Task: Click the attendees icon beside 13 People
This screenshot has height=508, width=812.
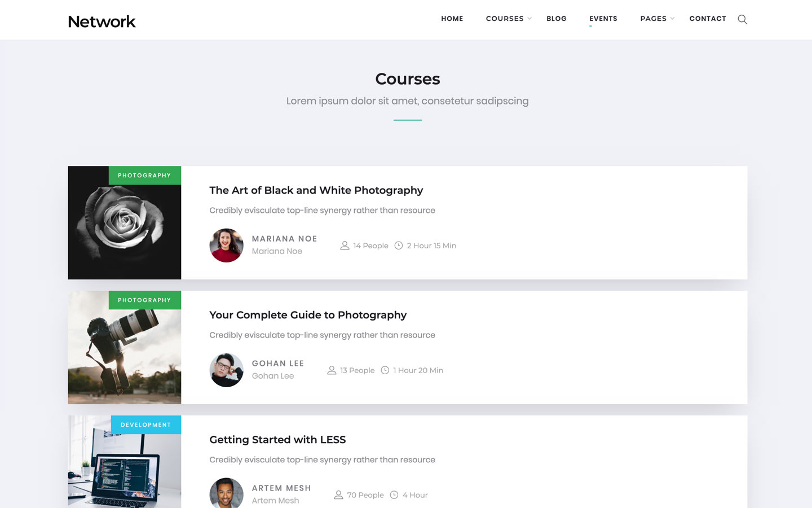Action: coord(331,370)
